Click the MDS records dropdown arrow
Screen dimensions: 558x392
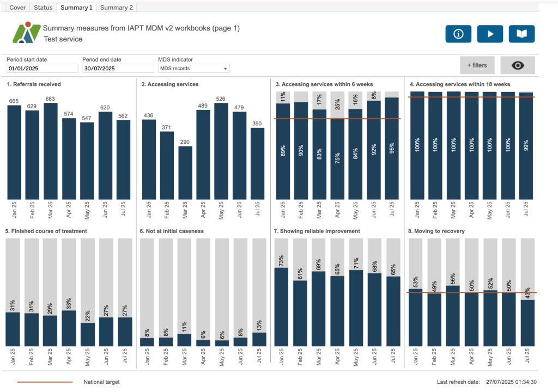pos(226,69)
